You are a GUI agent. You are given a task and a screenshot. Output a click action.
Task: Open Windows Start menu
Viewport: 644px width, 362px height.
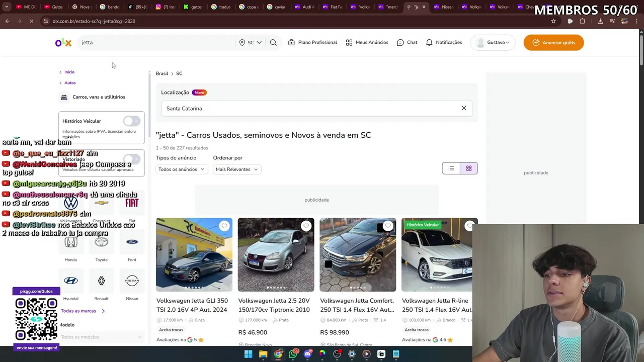tap(248, 354)
